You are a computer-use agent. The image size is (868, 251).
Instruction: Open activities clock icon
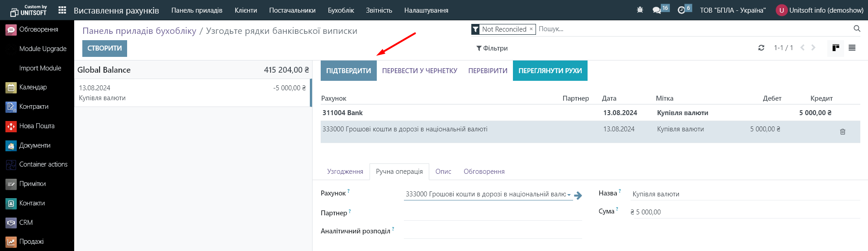pos(681,10)
